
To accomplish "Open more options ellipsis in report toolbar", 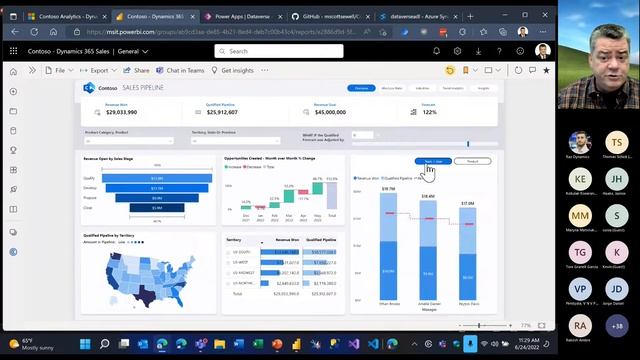I will (x=264, y=70).
